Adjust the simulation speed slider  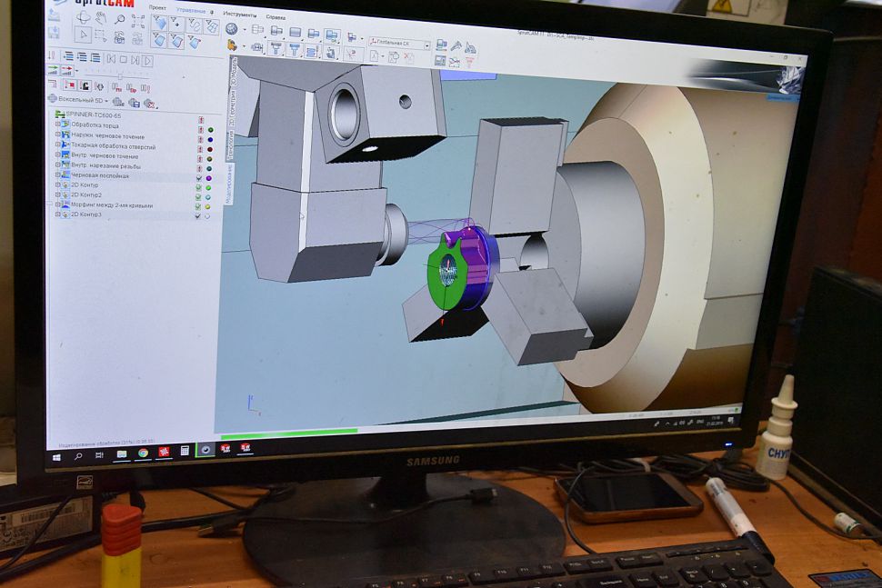[x=120, y=75]
